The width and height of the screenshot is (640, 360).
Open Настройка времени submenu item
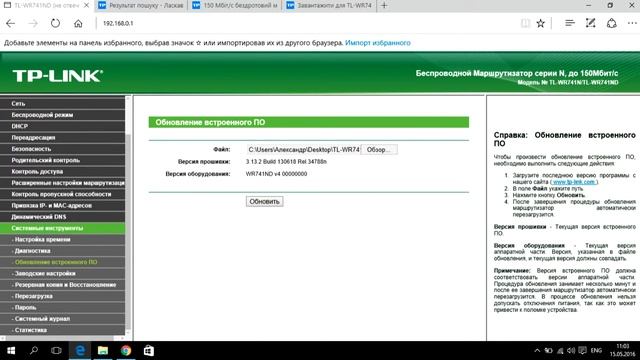(x=62, y=240)
